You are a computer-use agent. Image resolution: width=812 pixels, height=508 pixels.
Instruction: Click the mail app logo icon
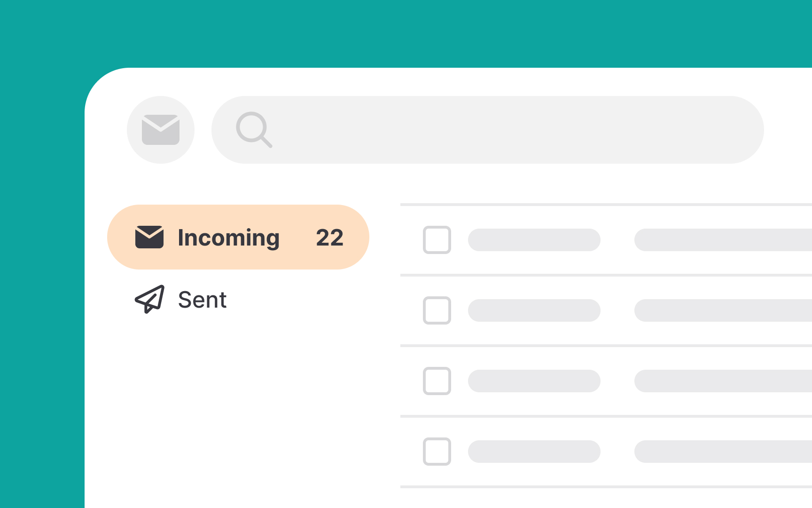161,130
